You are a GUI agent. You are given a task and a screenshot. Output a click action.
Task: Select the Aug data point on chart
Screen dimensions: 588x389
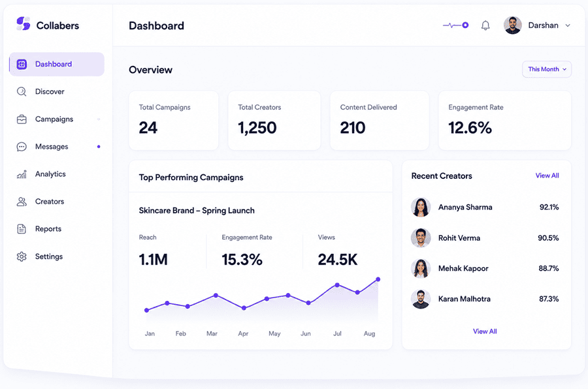coord(378,279)
